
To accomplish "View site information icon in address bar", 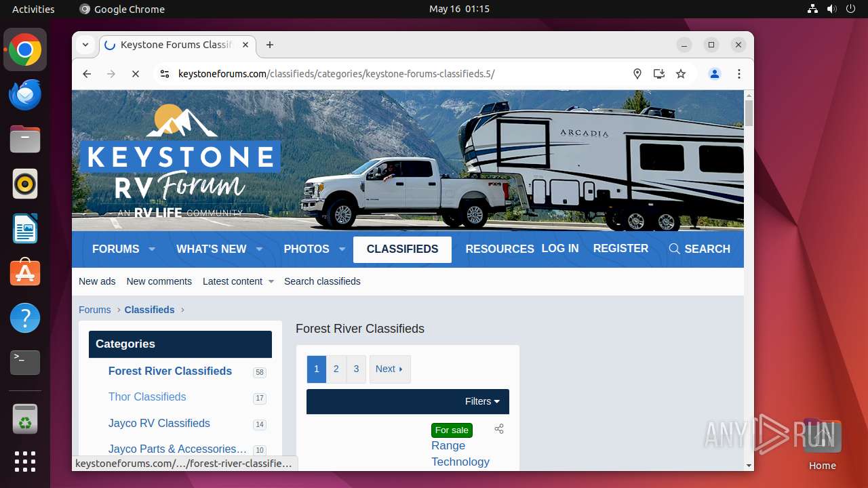I will [x=164, y=74].
